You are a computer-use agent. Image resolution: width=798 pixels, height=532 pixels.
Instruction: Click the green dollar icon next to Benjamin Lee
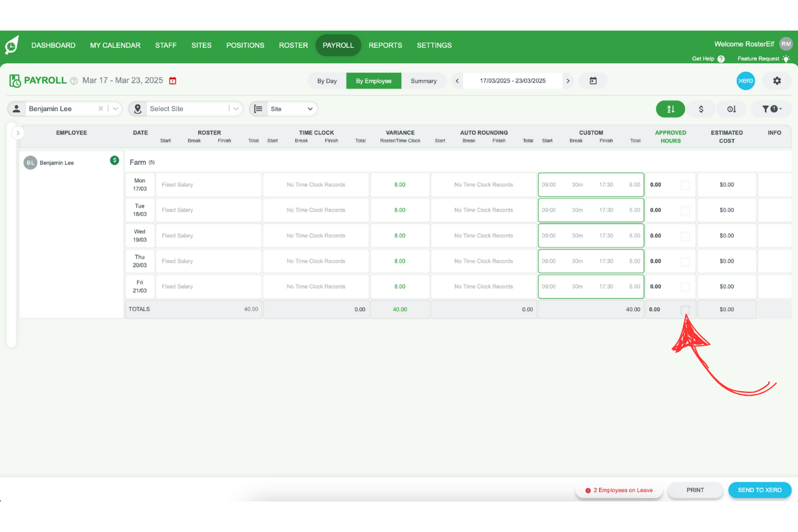tap(115, 161)
